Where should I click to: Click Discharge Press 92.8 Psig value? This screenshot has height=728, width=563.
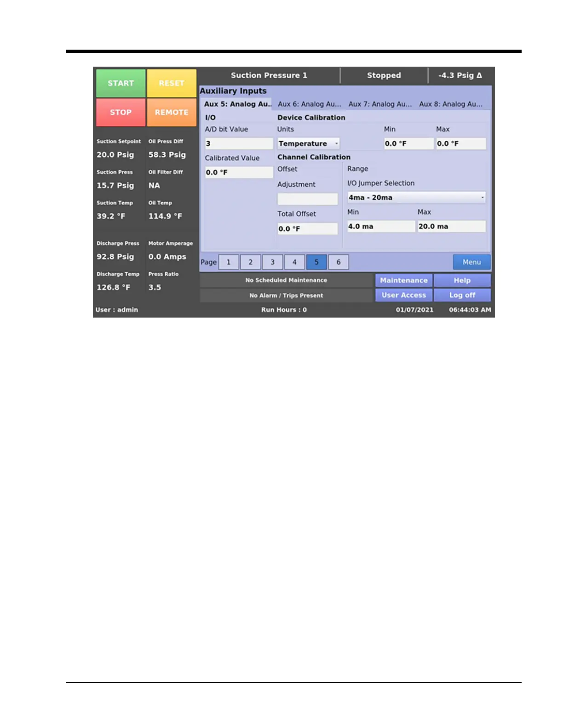pos(115,257)
